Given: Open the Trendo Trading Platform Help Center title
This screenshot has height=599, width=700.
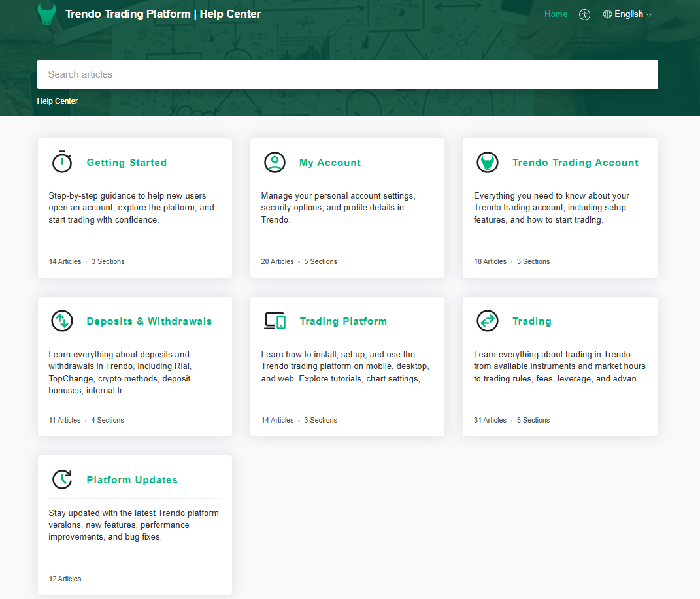Looking at the screenshot, I should point(163,14).
